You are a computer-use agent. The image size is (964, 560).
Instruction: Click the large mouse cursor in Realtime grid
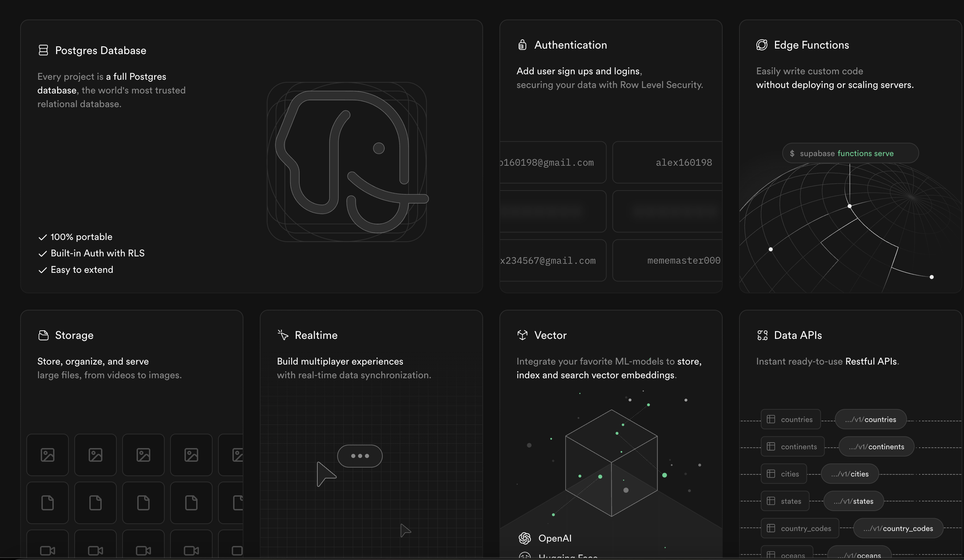tap(326, 474)
